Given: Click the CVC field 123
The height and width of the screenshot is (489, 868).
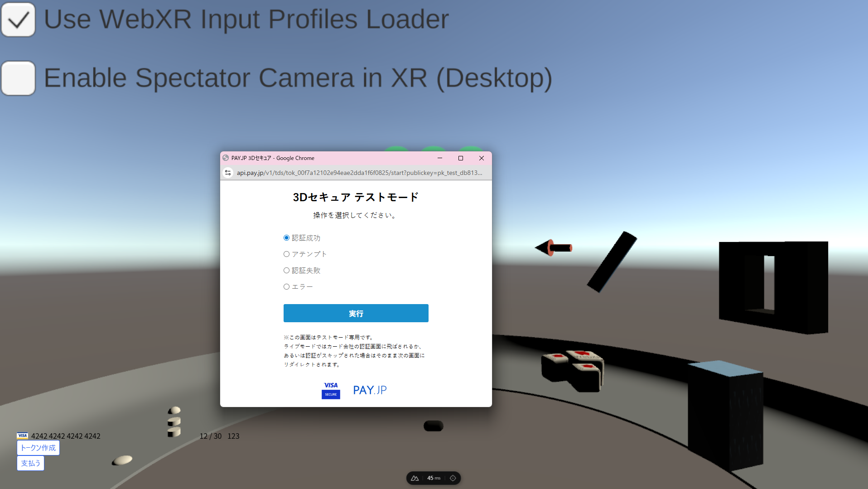Looking at the screenshot, I should pos(233,436).
